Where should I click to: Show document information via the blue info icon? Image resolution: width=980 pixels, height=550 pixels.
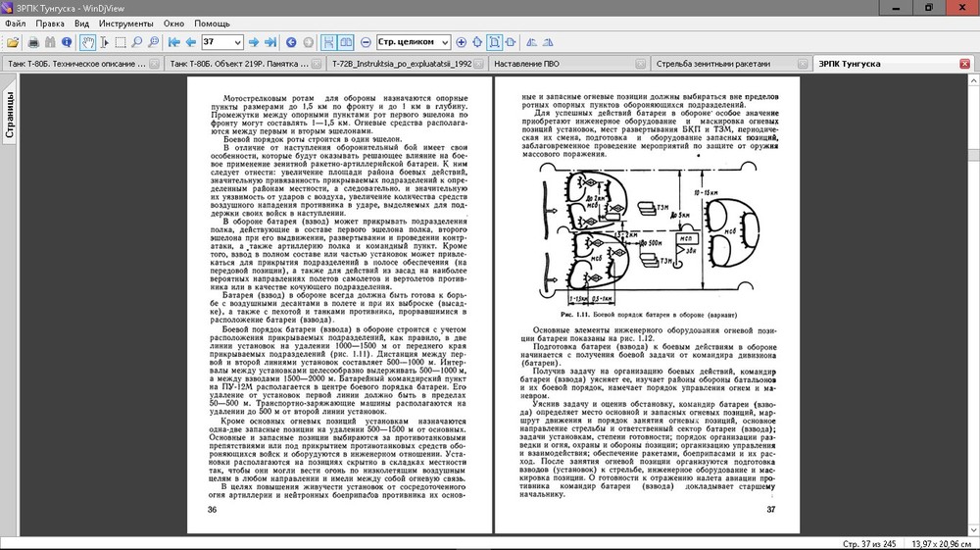pos(67,42)
